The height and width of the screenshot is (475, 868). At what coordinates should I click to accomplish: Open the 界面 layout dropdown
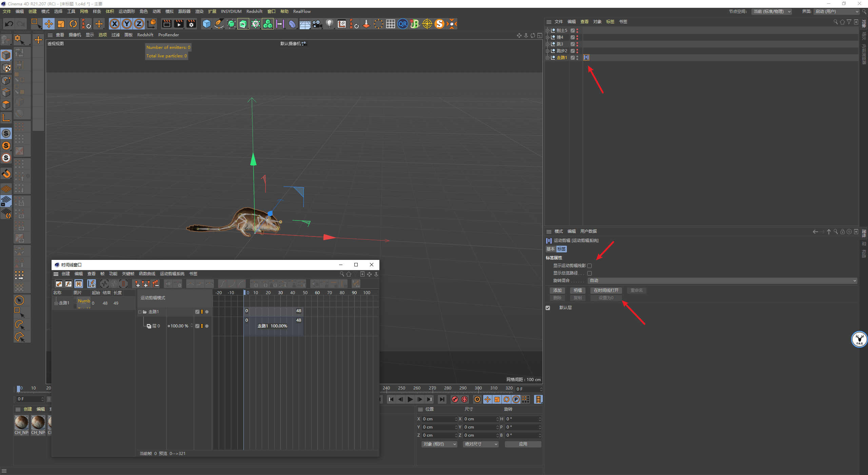(x=836, y=12)
